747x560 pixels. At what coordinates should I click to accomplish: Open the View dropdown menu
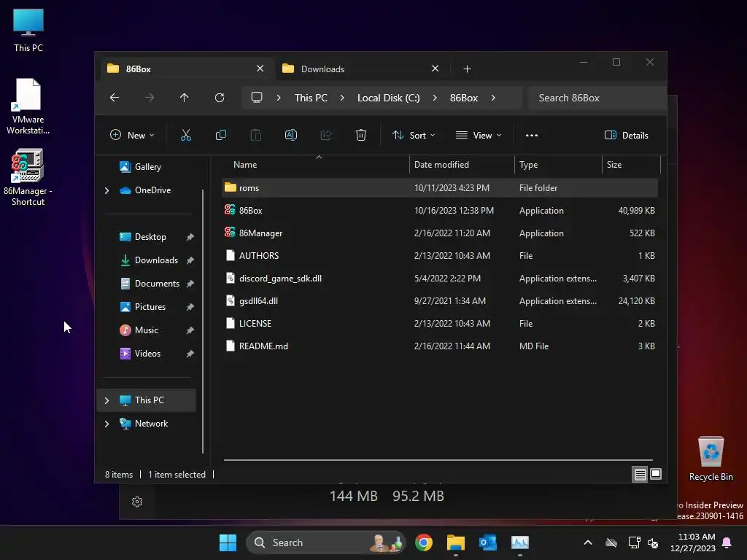point(479,135)
